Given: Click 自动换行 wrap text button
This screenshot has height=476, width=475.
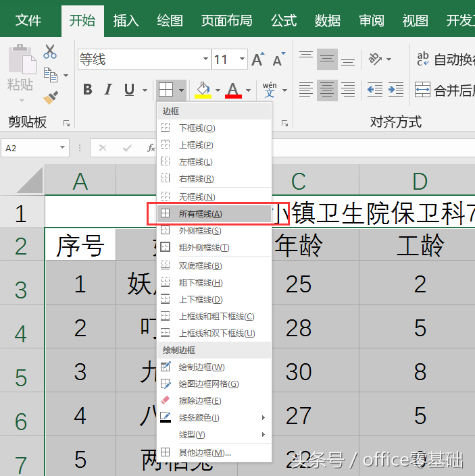Looking at the screenshot, I should click(x=445, y=59).
